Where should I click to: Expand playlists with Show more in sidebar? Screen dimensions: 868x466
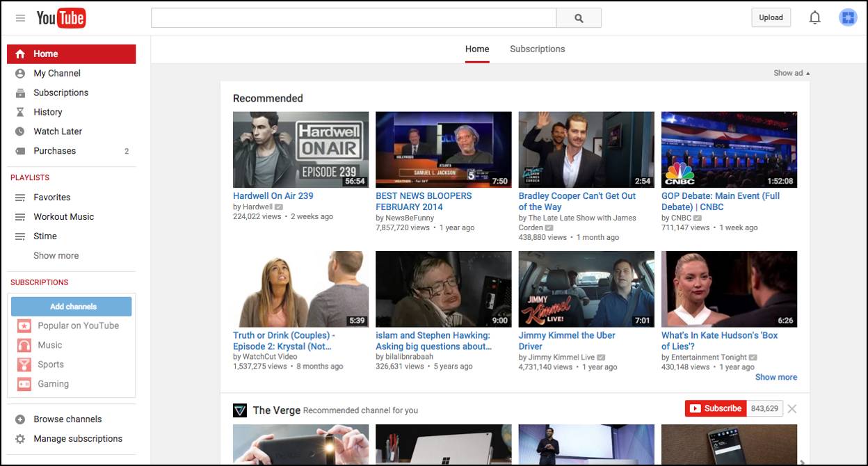point(56,256)
